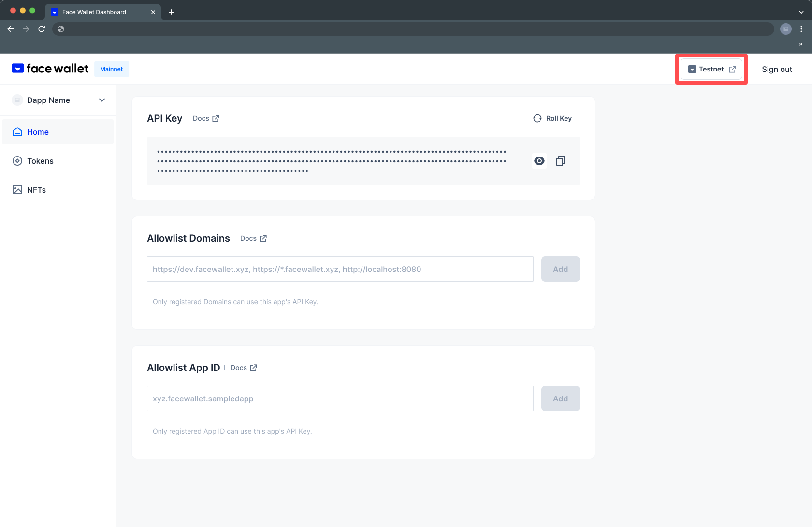Screen dimensions: 812x527
Task: Open the Chrome three-dot menu
Action: tap(801, 29)
